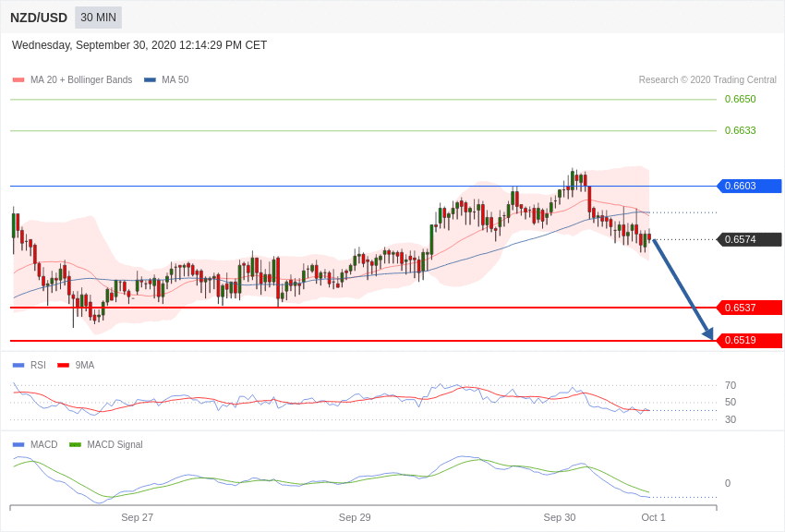The image size is (785, 532).
Task: Click the blue 0.6603 pivot price tag
Action: tap(750, 186)
